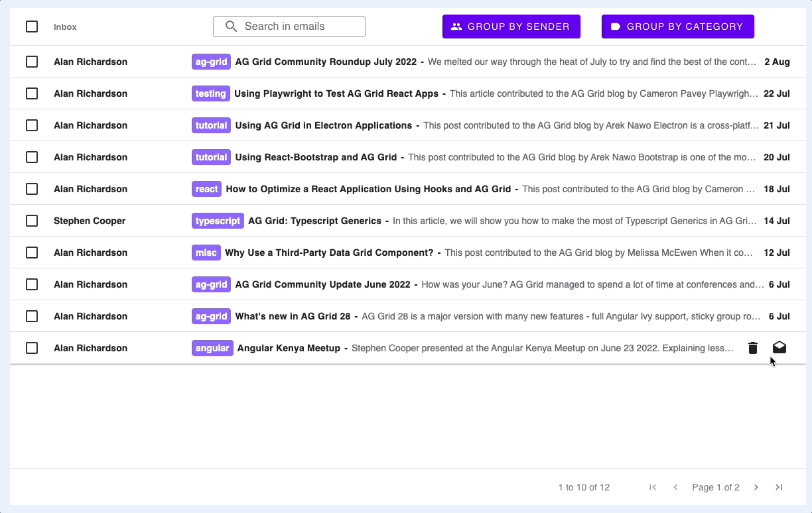The width and height of the screenshot is (812, 513).
Task: Click the angular category tag
Action: (x=212, y=348)
